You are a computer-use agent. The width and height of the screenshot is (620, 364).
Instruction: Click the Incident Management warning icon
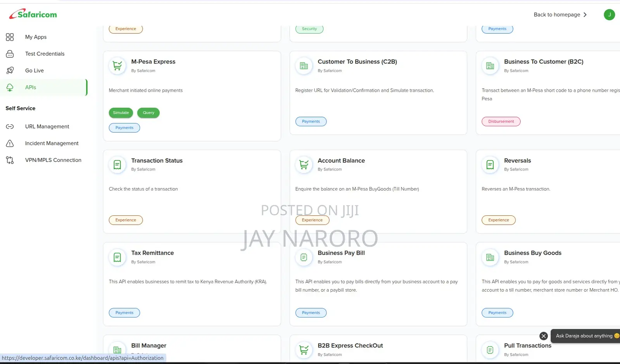pos(10,143)
